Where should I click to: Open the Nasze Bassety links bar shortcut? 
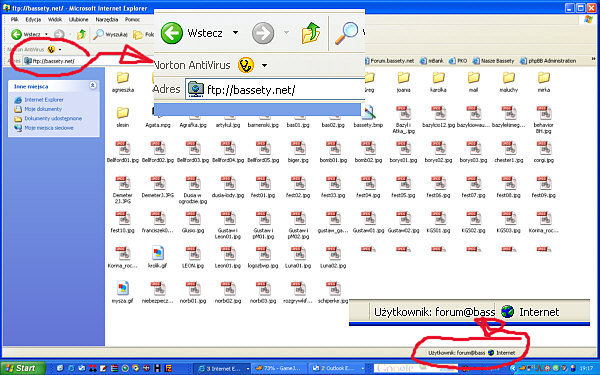point(494,60)
